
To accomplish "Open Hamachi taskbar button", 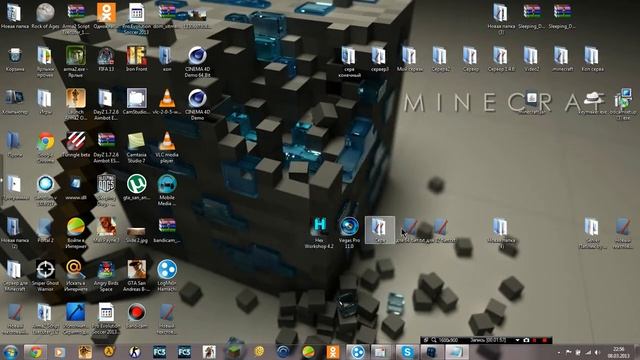I will (358, 352).
